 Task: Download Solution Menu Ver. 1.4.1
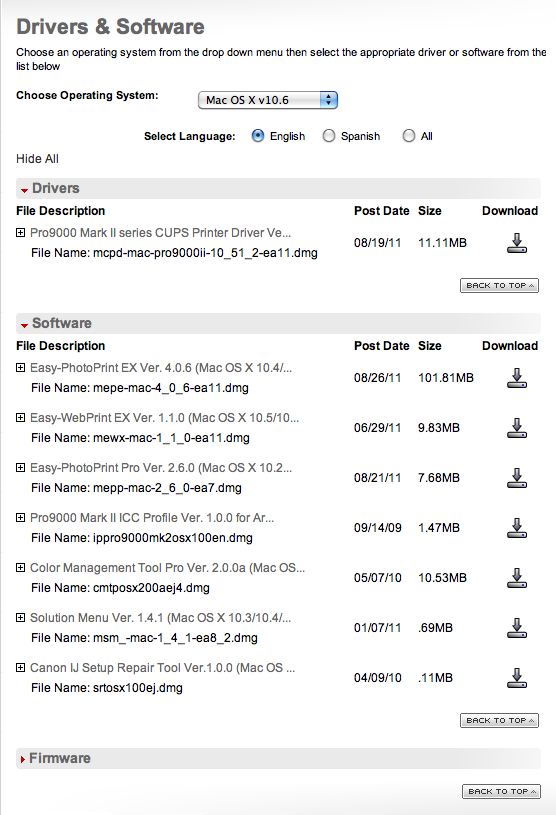pos(517,627)
